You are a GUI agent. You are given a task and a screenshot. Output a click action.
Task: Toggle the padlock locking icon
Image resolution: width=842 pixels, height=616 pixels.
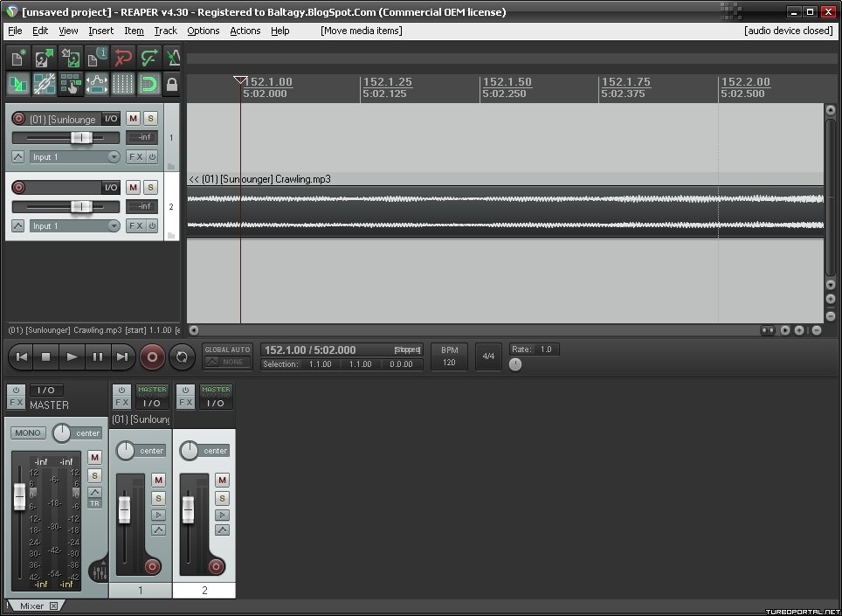point(172,84)
